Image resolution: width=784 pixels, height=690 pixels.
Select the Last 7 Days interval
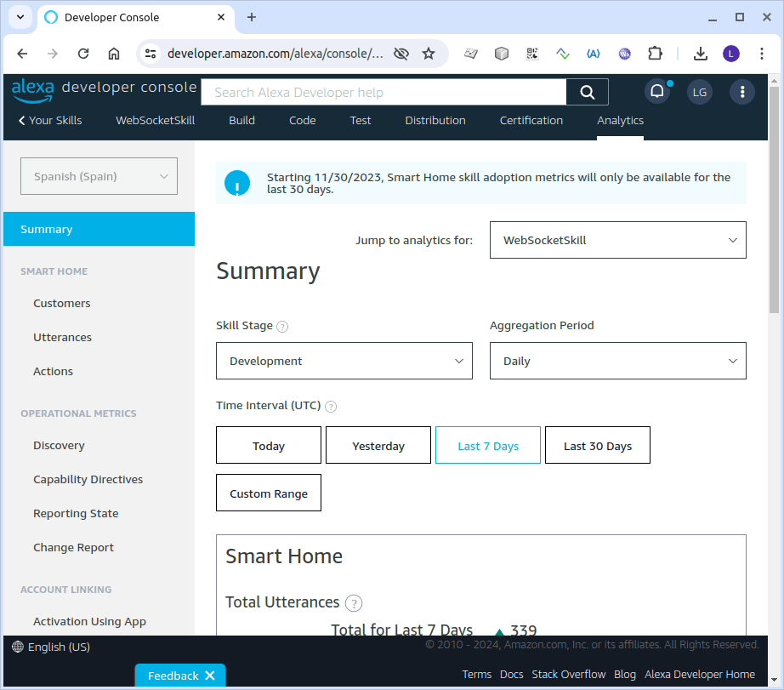click(487, 445)
